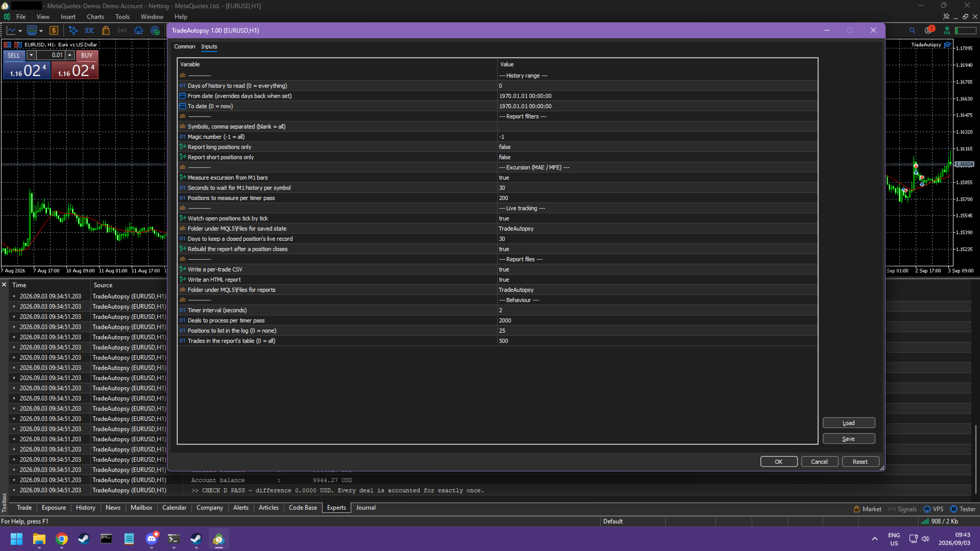Screen dimensions: 980x551
Task: Open the account notifications icon with red badge
Action: [929, 30]
